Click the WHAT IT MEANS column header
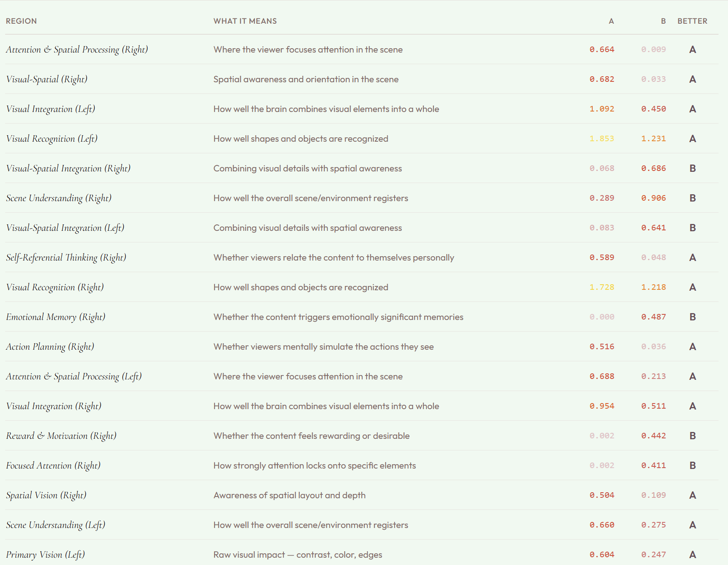Image resolution: width=728 pixels, height=565 pixels. pyautogui.click(x=245, y=21)
